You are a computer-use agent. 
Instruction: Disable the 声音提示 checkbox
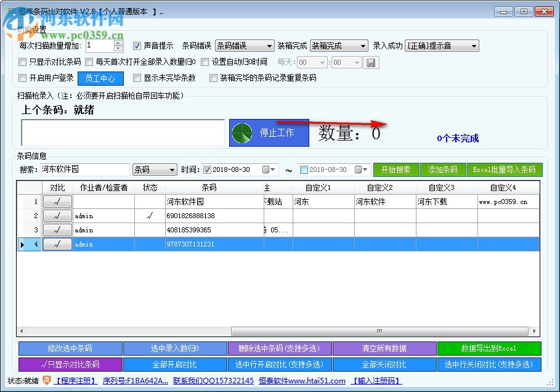click(137, 44)
